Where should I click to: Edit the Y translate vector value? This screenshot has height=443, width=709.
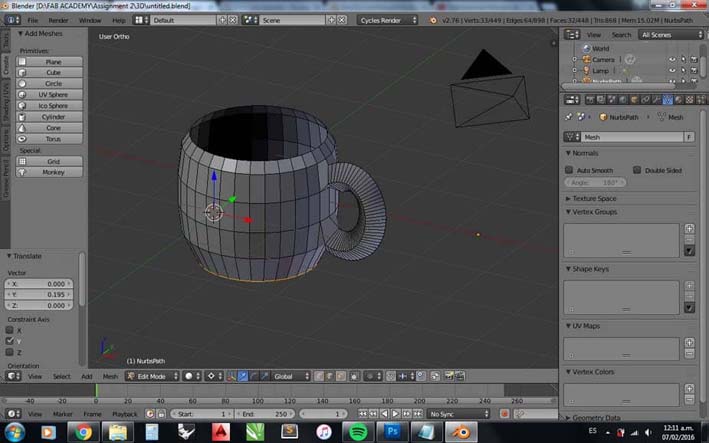[39, 295]
